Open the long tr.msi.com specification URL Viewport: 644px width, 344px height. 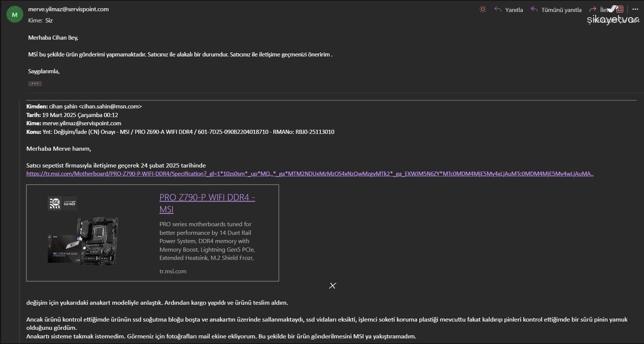click(x=310, y=174)
